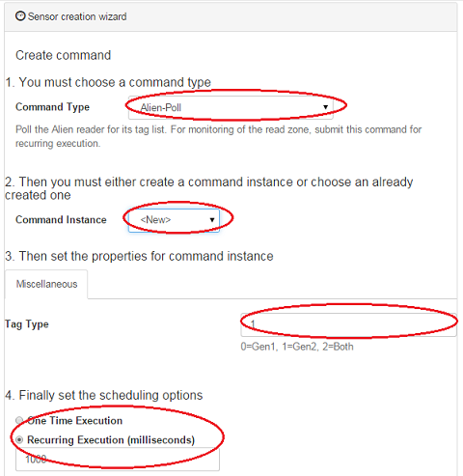463x476 pixels.
Task: Click the clock icon beside Sensor creation wizard
Action: pyautogui.click(x=20, y=16)
